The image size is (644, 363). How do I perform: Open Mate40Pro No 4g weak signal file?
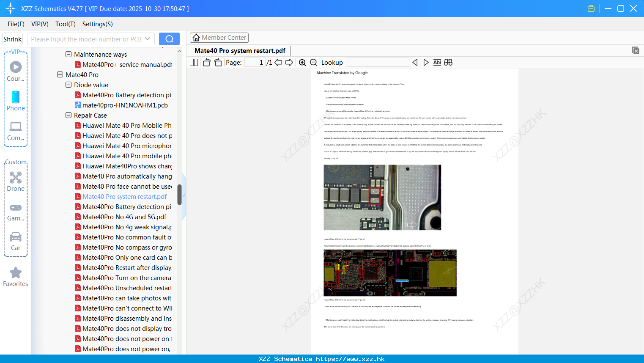123,227
